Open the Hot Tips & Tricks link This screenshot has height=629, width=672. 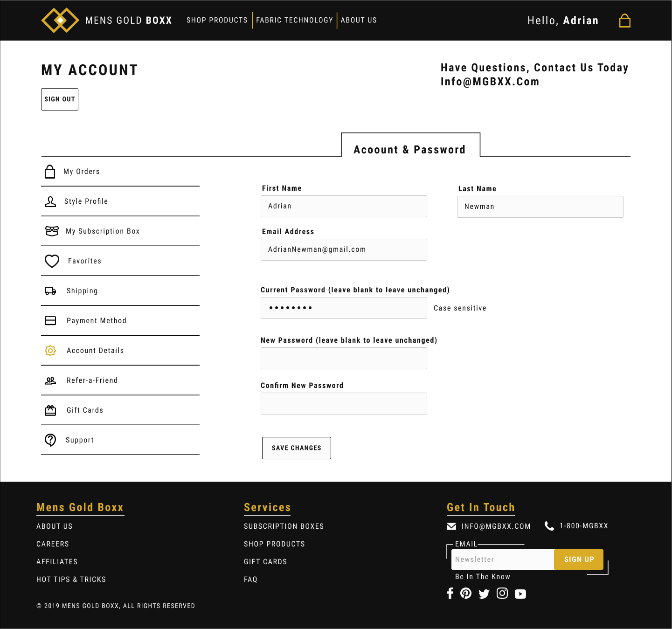click(71, 580)
